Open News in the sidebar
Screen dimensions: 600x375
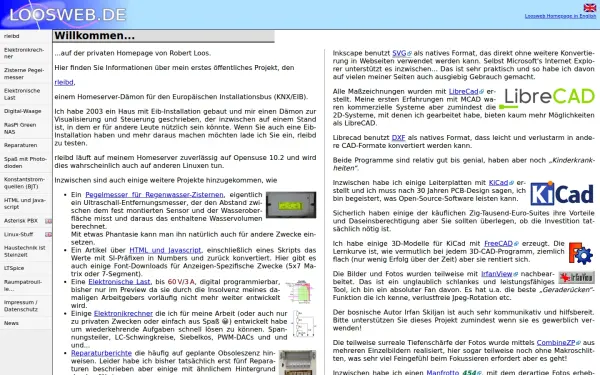click(26, 323)
